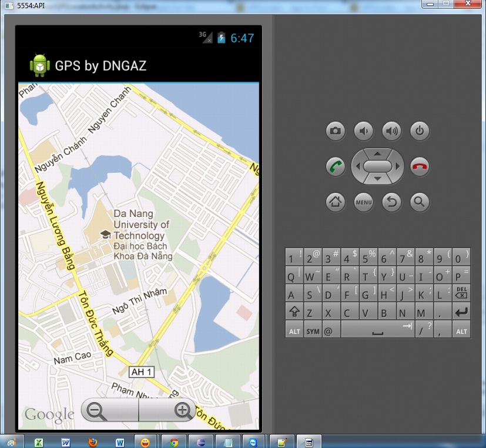Raise volume with the volume up button
Screen dimensions: 486x448
(x=392, y=131)
